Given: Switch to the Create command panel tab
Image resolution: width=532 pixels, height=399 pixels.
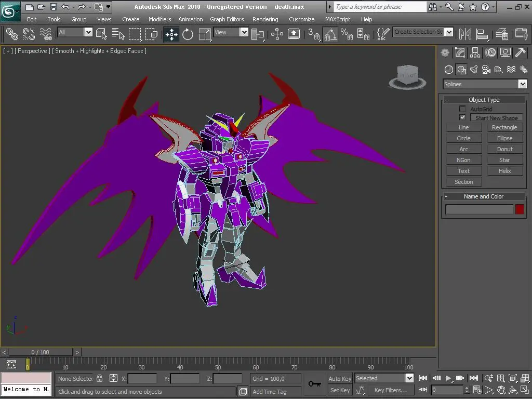Looking at the screenshot, I should pos(445,52).
